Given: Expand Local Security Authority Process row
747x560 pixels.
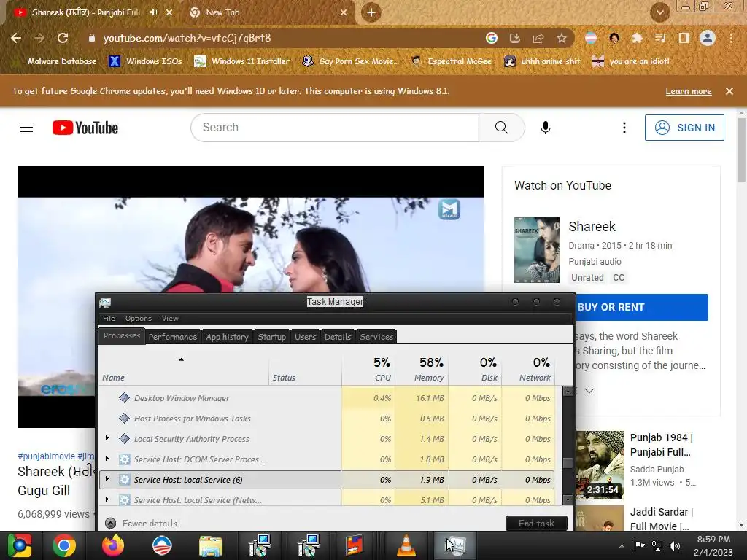Looking at the screenshot, I should coord(107,438).
